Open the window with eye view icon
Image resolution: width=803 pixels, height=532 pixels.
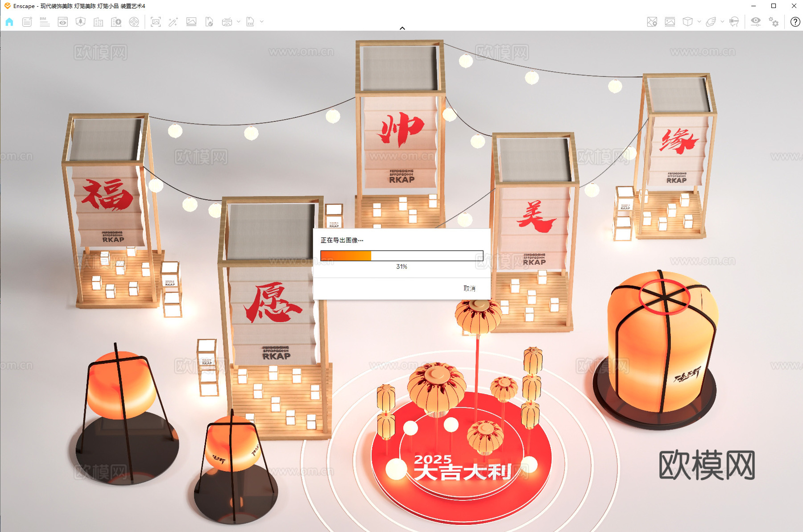coord(63,21)
